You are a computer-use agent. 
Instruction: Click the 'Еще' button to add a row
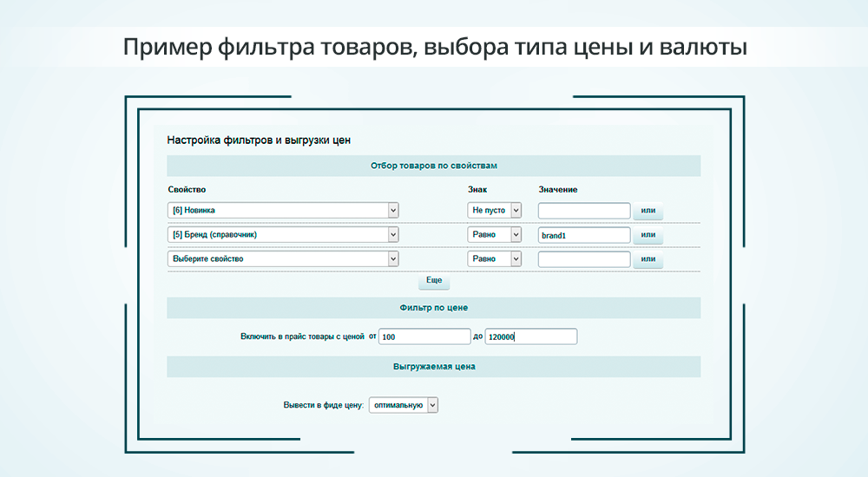click(434, 280)
